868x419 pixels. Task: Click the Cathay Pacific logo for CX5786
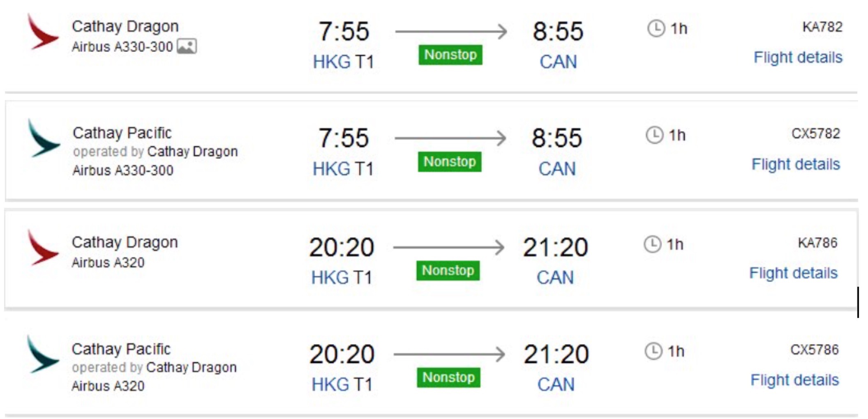coord(43,355)
